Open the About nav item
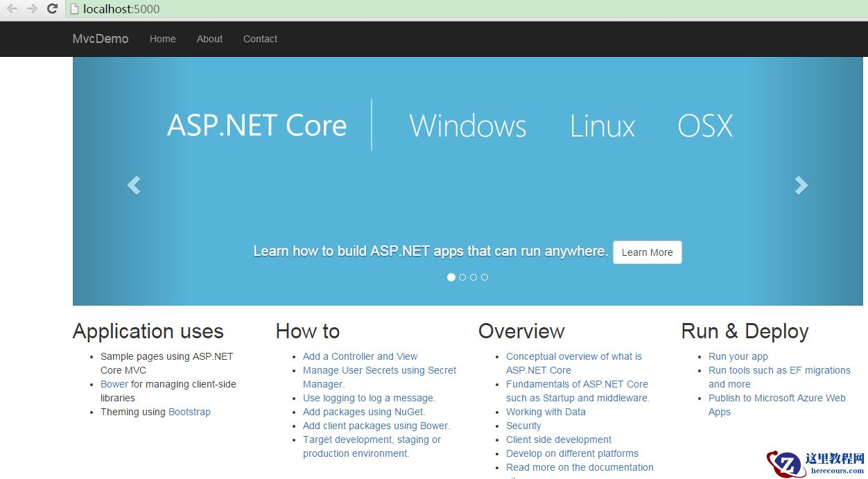The height and width of the screenshot is (479, 868). coord(209,39)
